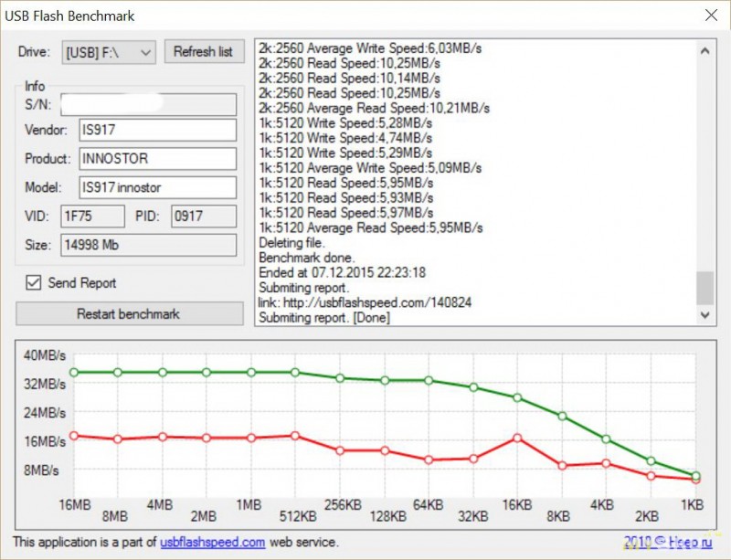
Task: Select log line 'Submiting report. [Done]'
Action: click(324, 318)
